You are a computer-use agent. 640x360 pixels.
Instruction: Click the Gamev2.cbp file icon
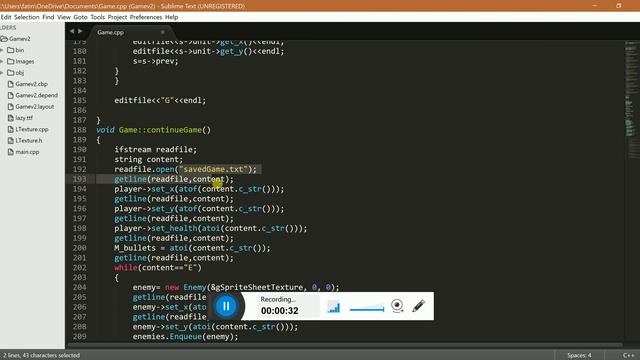[11, 84]
